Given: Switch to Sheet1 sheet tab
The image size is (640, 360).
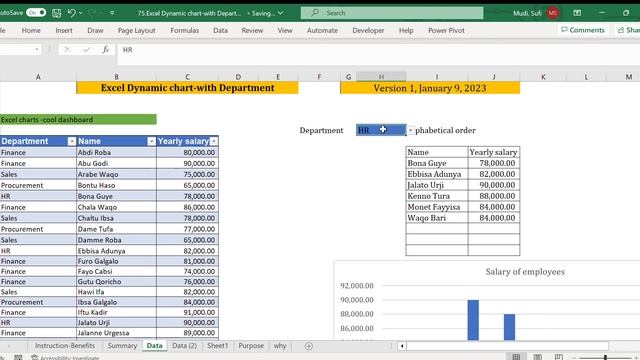Looking at the screenshot, I should pyautogui.click(x=218, y=346).
